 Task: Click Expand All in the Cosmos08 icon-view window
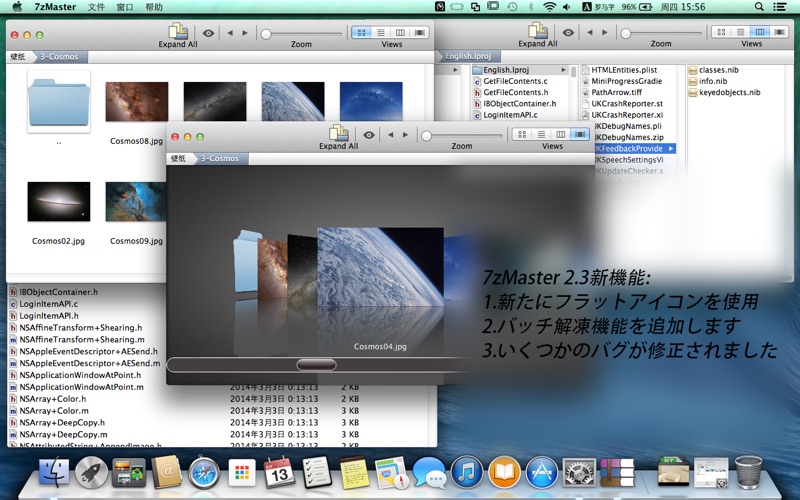[178, 35]
